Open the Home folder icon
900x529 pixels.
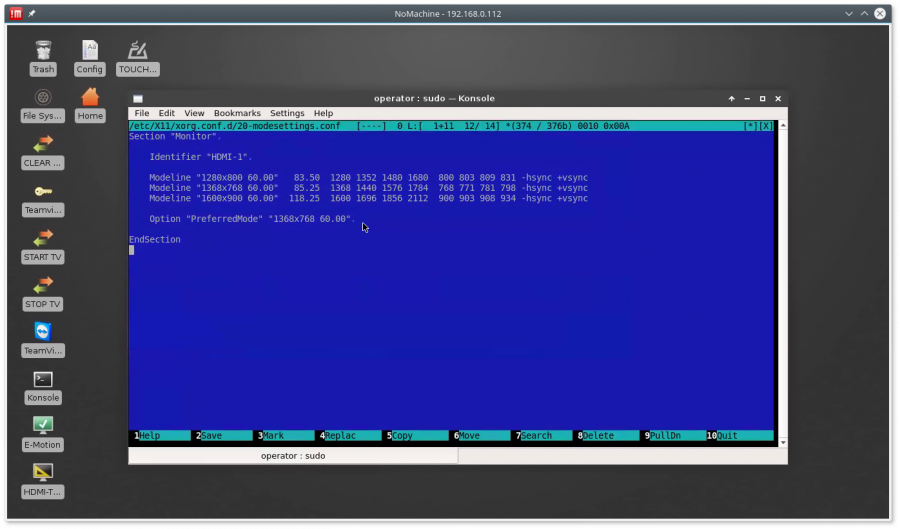90,99
